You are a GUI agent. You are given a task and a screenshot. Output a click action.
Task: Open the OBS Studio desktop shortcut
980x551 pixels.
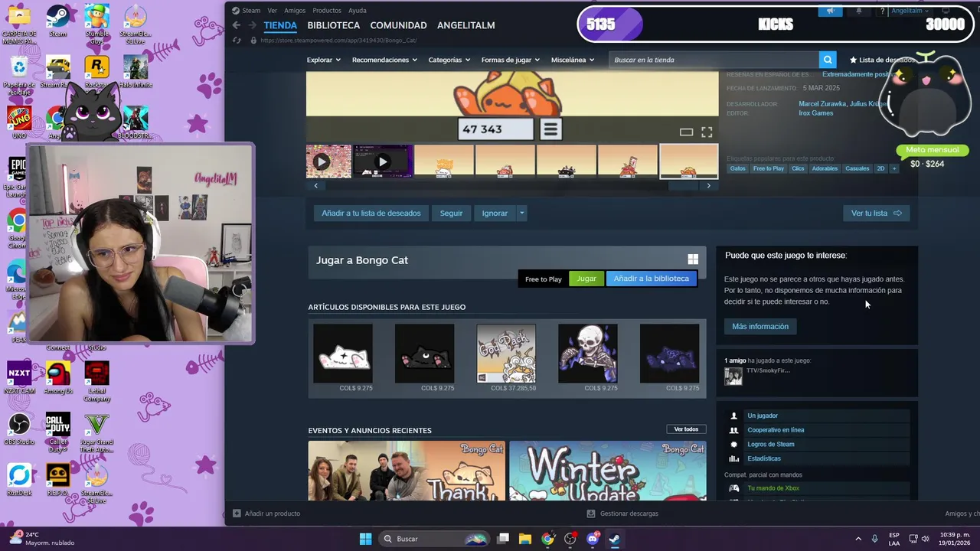[19, 429]
